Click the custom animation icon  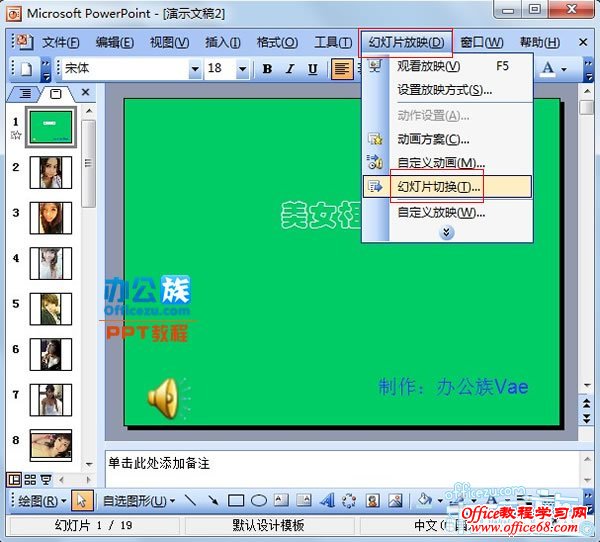[x=375, y=162]
